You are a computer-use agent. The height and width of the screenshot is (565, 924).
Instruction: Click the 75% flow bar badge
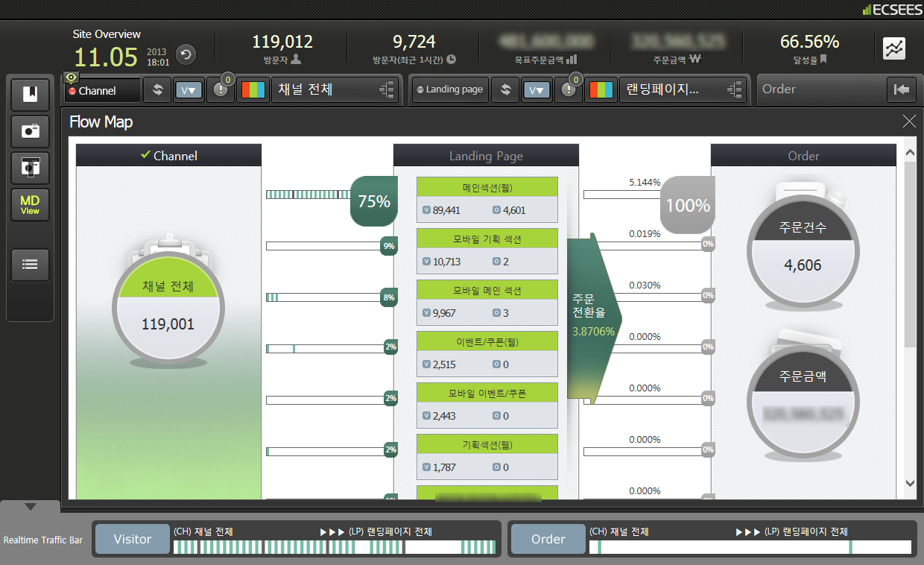point(373,201)
